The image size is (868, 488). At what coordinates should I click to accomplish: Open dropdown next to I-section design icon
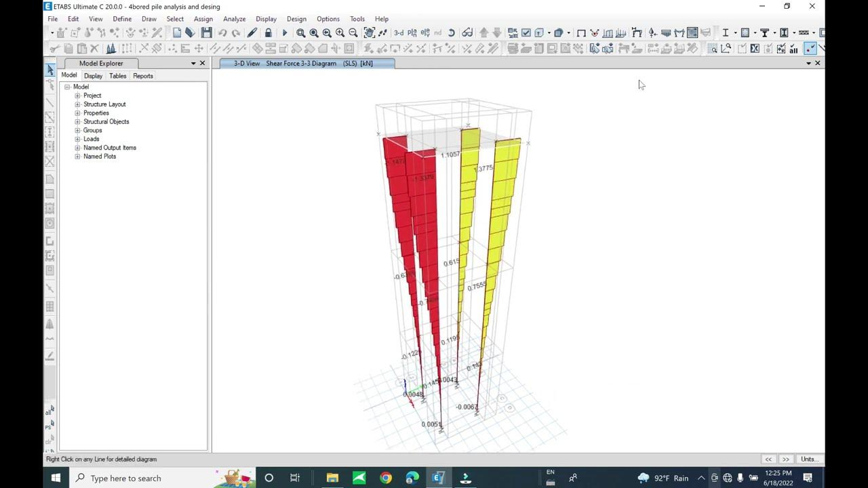(735, 33)
